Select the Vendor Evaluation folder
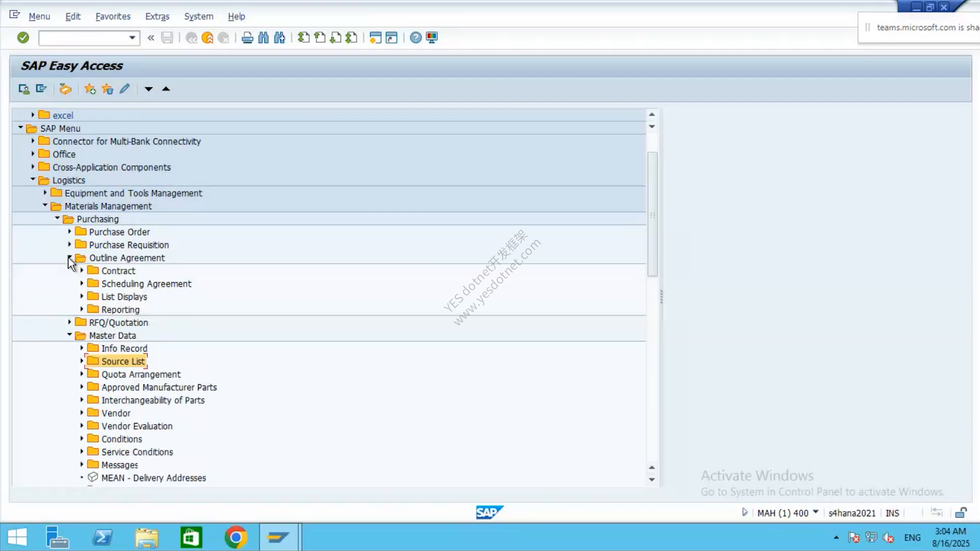This screenshot has height=551, width=980. pos(137,426)
